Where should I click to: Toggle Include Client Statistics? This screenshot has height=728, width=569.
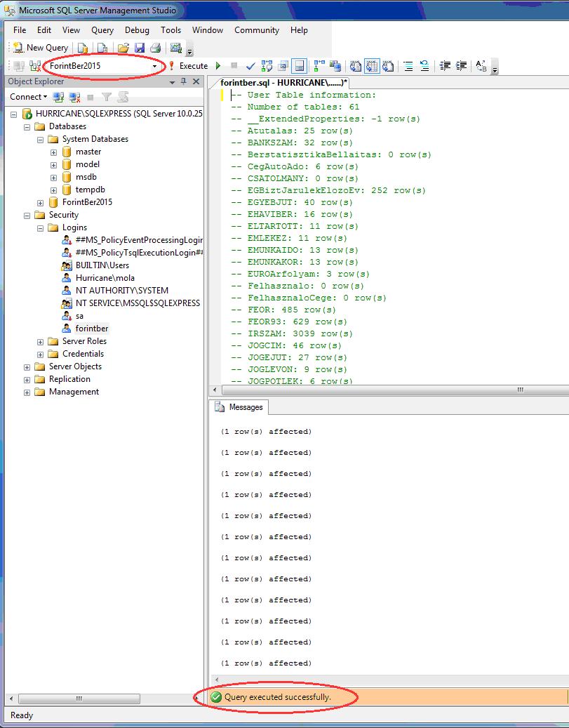(x=335, y=66)
